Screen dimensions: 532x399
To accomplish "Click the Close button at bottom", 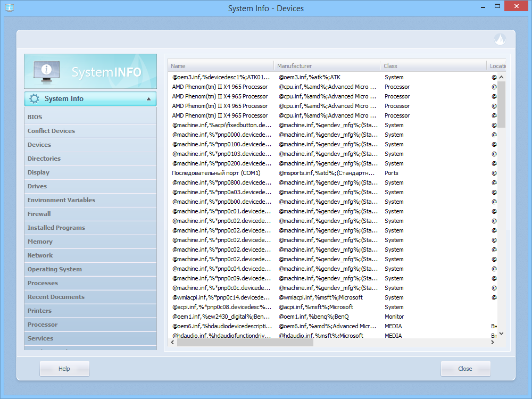I will tap(465, 369).
